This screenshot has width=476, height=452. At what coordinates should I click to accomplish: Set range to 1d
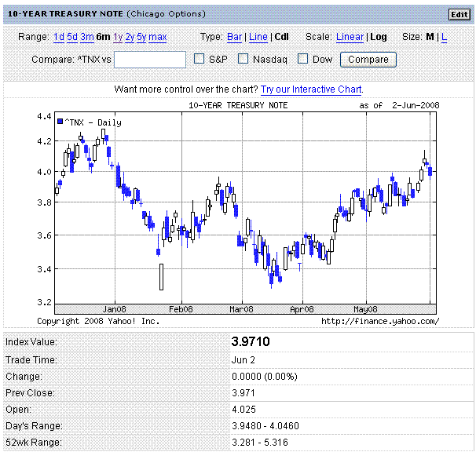click(59, 37)
